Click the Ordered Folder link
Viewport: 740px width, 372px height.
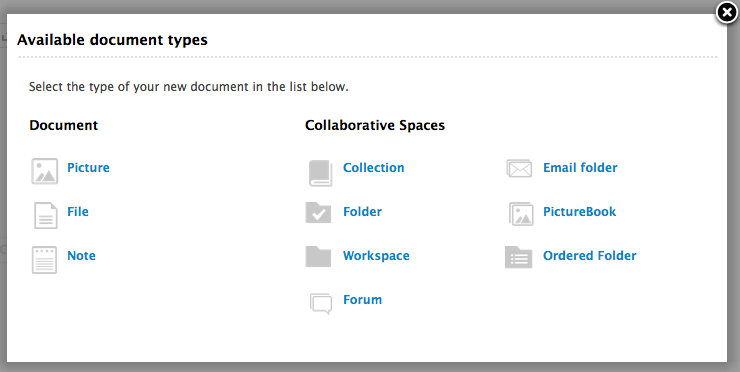click(x=589, y=255)
